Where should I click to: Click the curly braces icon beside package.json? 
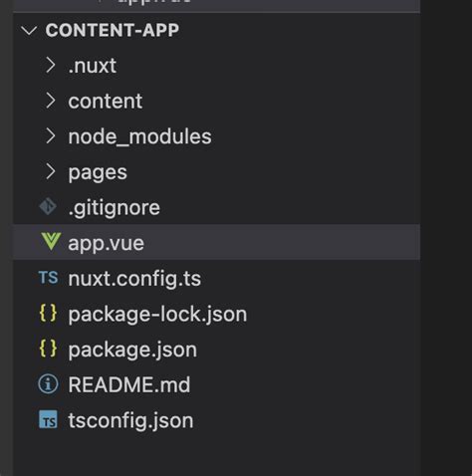pyautogui.click(x=48, y=349)
